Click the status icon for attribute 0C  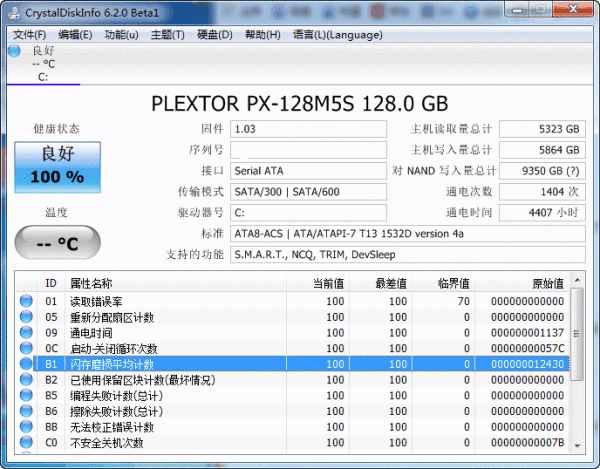pos(26,348)
